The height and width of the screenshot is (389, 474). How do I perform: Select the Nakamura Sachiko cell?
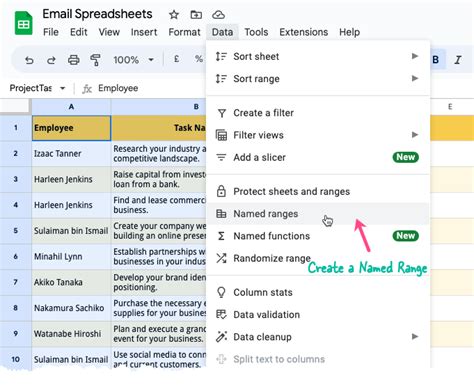(x=71, y=308)
